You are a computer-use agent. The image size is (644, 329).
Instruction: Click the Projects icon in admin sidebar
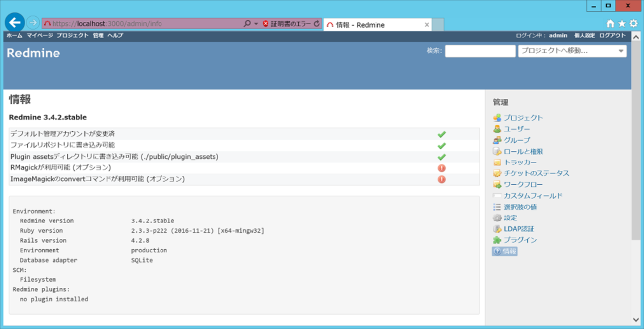pyautogui.click(x=497, y=118)
